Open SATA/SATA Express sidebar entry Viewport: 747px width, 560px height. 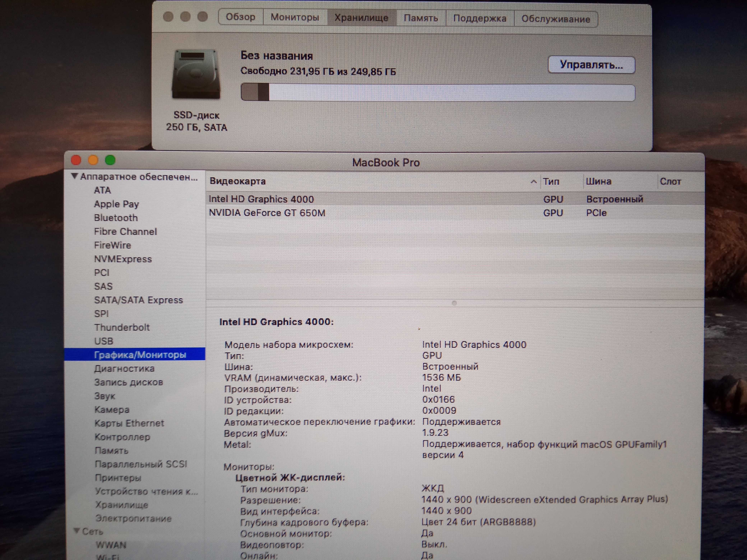tap(138, 300)
